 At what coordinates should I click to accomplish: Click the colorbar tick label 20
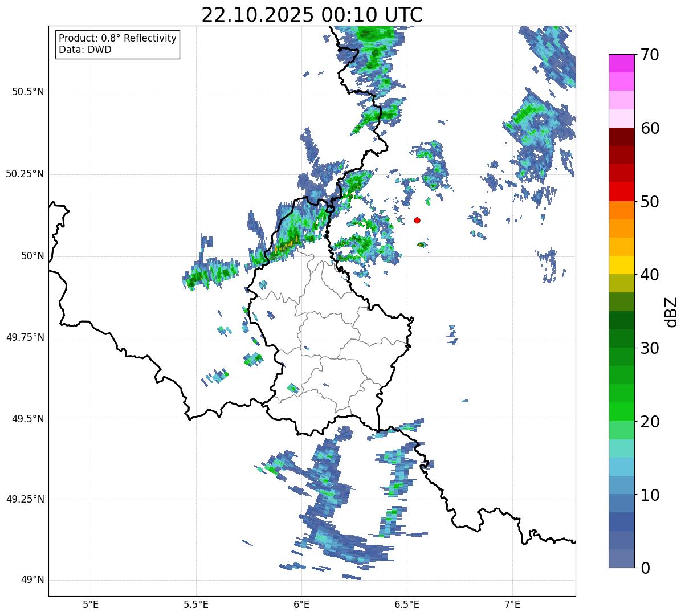tap(650, 422)
